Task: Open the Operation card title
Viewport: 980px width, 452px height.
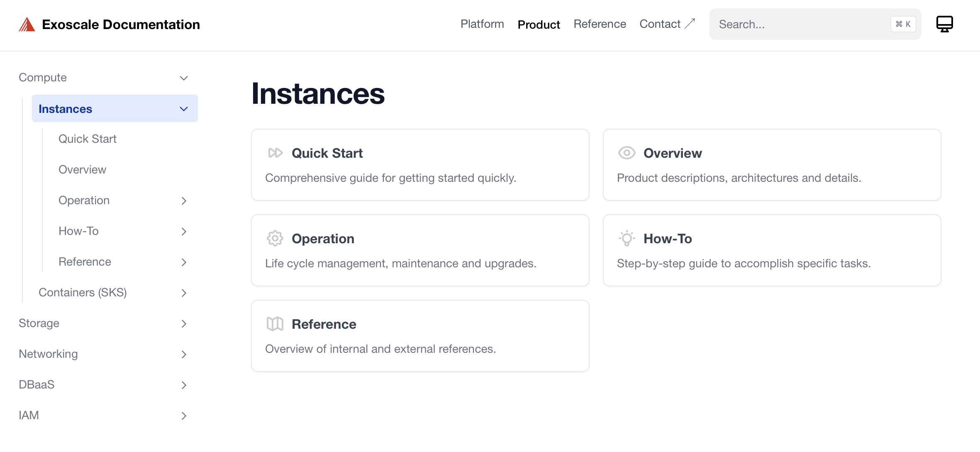Action: (x=323, y=239)
